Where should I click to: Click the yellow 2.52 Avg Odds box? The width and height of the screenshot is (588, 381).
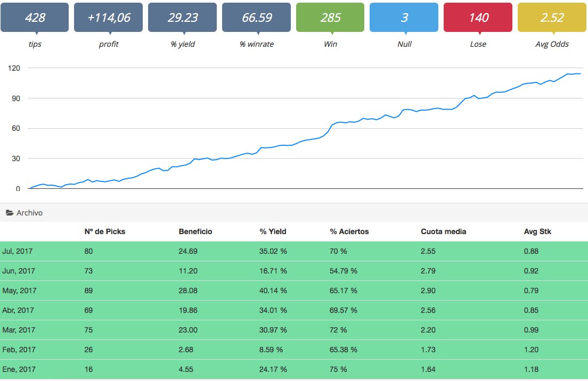coord(552,17)
